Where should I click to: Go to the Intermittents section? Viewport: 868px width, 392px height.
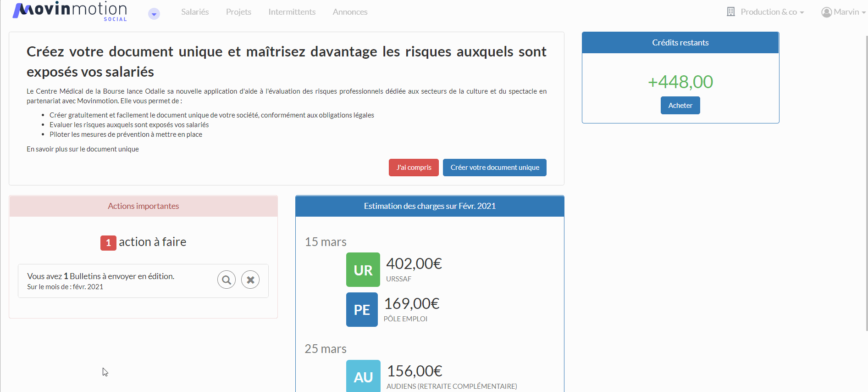click(x=292, y=12)
